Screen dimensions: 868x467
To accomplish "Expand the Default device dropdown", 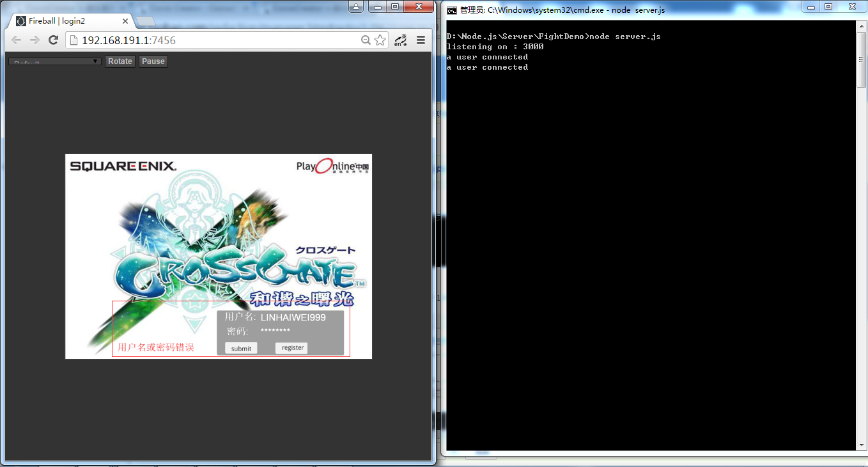I will (x=55, y=61).
